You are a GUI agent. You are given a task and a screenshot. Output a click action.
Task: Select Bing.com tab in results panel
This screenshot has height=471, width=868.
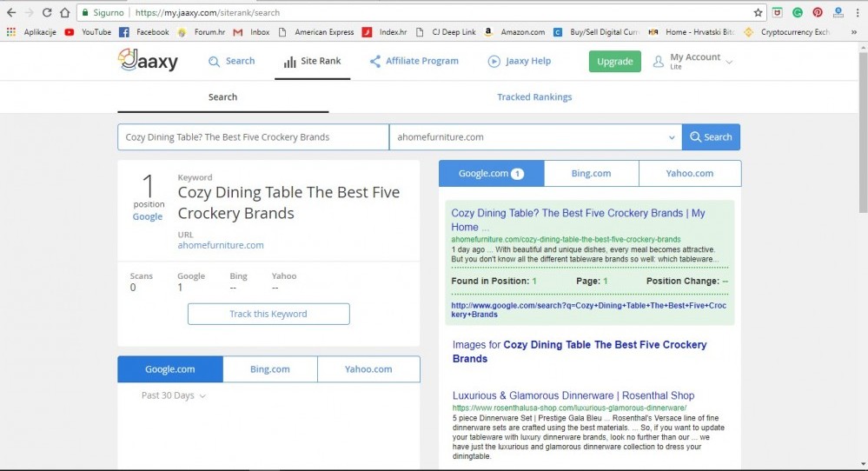tap(591, 173)
